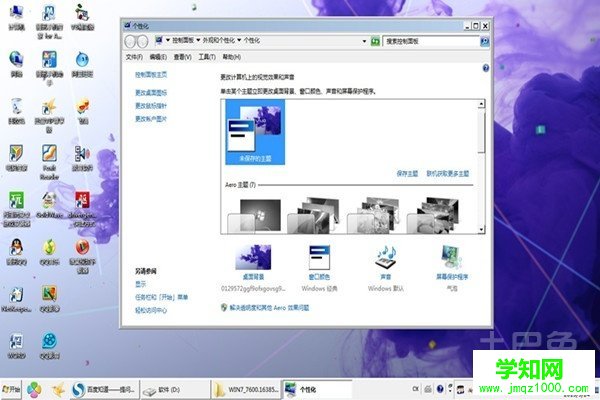Select the Word desktop shortcut
This screenshot has height=400, width=600.
click(x=16, y=346)
